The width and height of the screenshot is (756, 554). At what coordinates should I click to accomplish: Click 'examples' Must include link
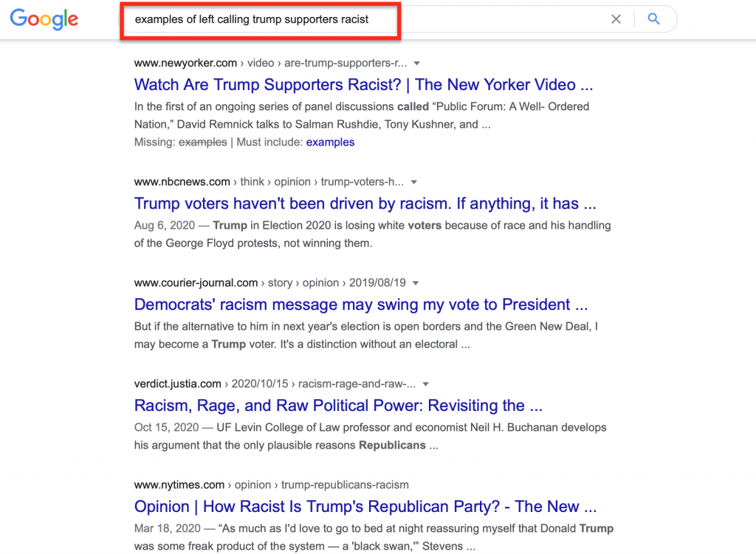coord(330,142)
